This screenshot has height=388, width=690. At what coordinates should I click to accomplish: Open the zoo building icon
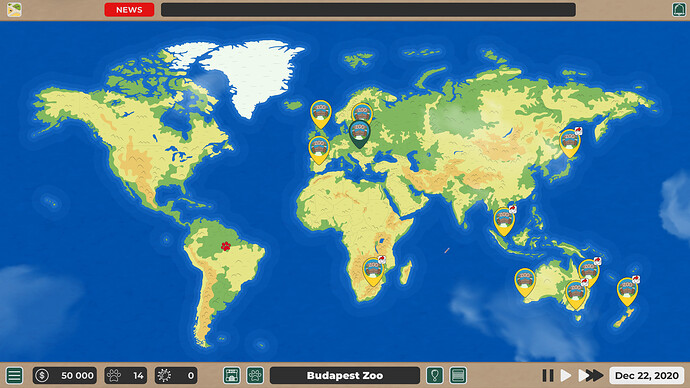[231, 376]
